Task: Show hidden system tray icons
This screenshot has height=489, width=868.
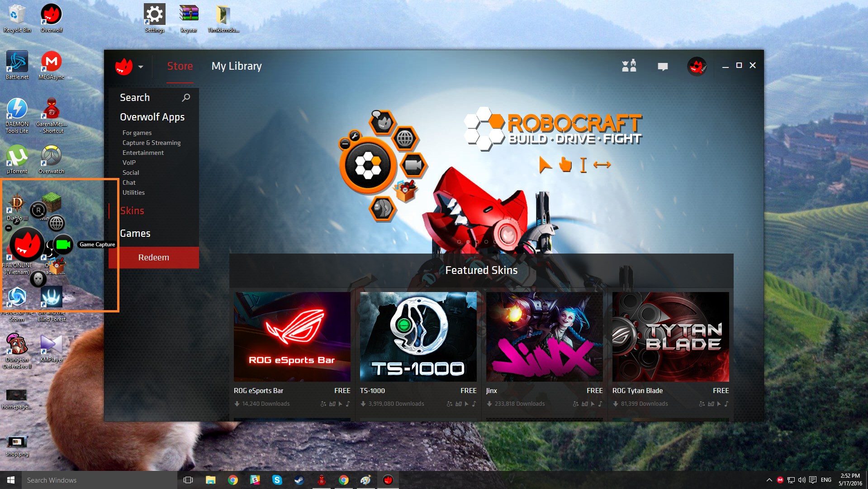Action: [769, 480]
